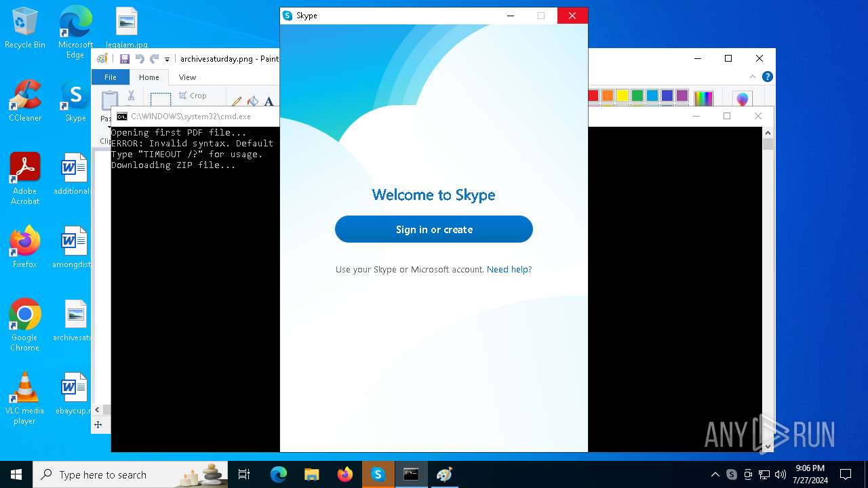Open File Explorer from the taskbar

[x=312, y=474]
